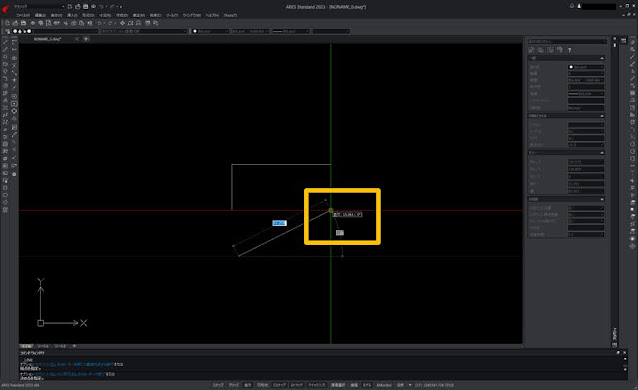Toggle 直交 mode in the status bar
This screenshot has width=638, height=390.
click(248, 385)
